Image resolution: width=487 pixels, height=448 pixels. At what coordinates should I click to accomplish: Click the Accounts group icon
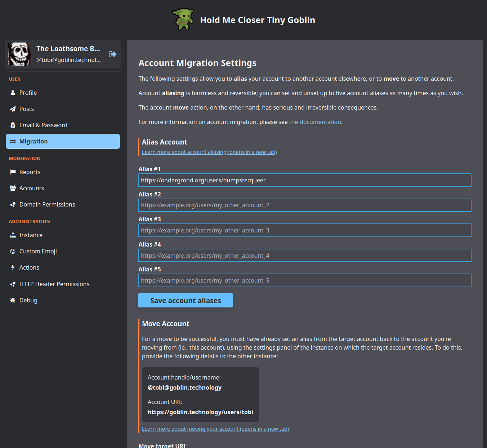click(13, 188)
